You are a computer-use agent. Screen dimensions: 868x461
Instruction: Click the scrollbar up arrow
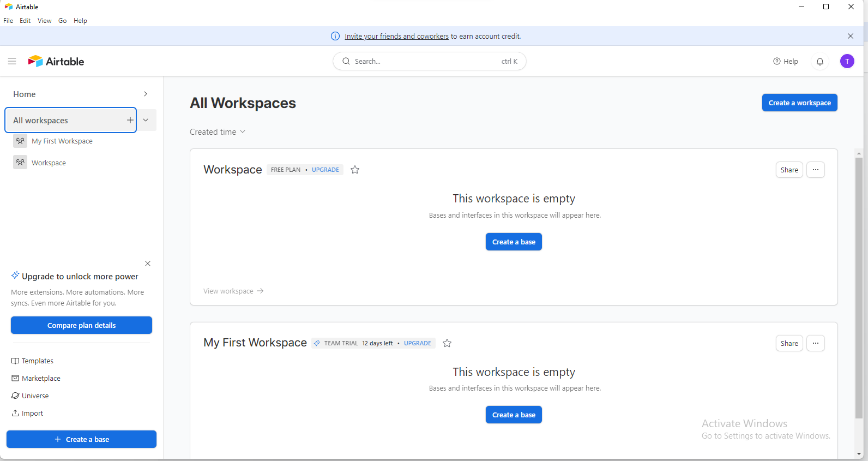click(x=859, y=153)
